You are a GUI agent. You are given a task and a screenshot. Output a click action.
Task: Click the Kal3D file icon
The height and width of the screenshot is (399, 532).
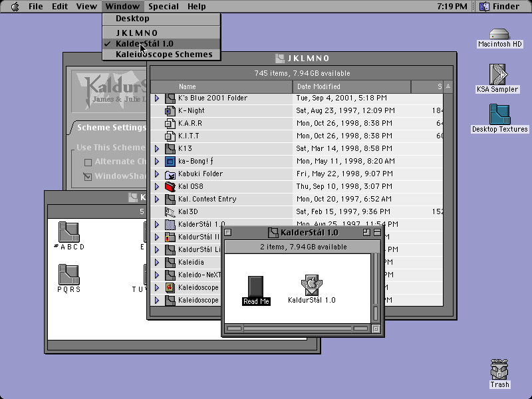[170, 211]
